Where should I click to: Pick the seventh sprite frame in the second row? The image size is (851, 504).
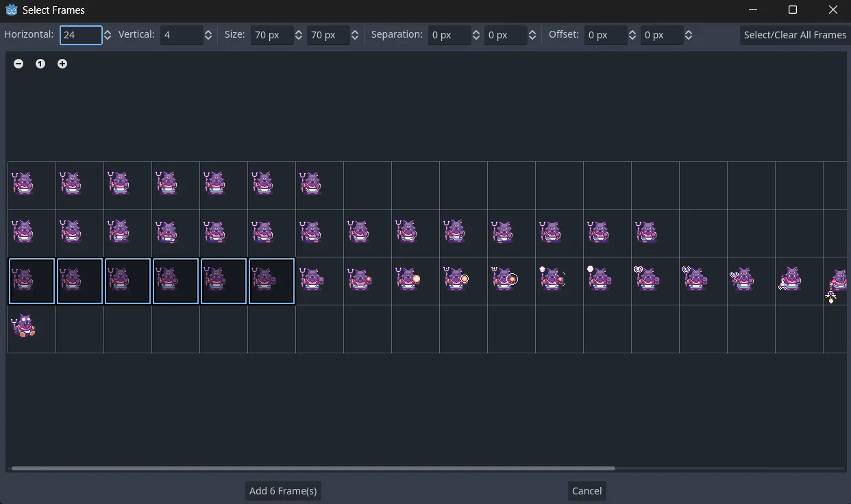click(320, 234)
